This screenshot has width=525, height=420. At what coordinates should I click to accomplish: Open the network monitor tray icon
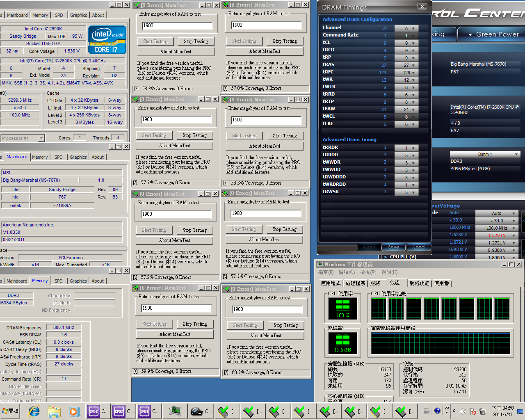point(483,411)
